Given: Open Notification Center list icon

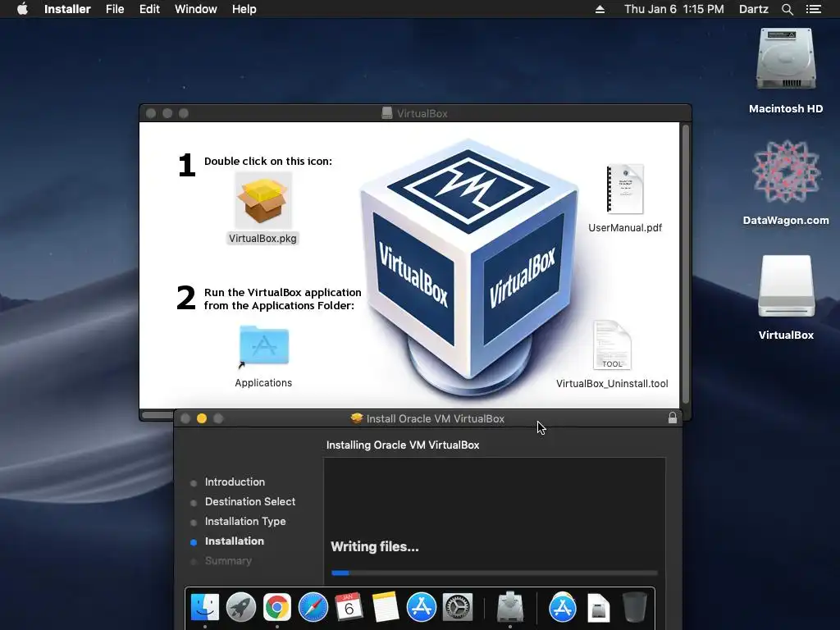Looking at the screenshot, I should 813,9.
